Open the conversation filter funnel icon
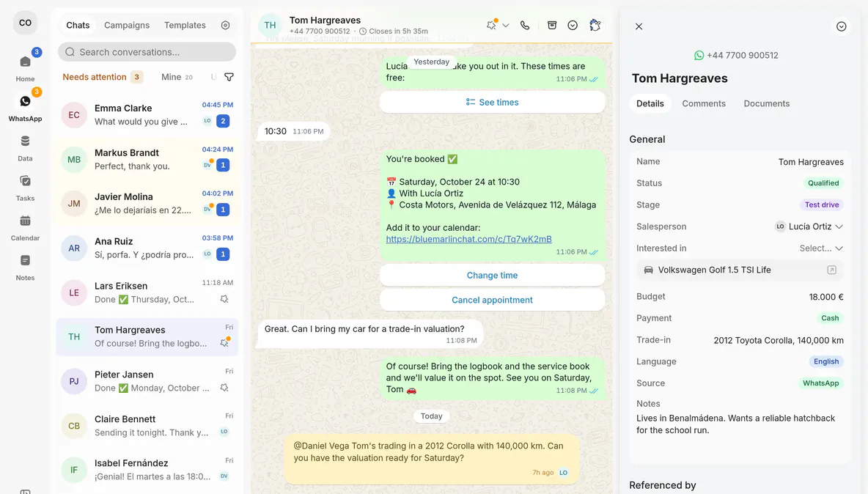Viewport: 868px width, 494px height. tap(229, 77)
